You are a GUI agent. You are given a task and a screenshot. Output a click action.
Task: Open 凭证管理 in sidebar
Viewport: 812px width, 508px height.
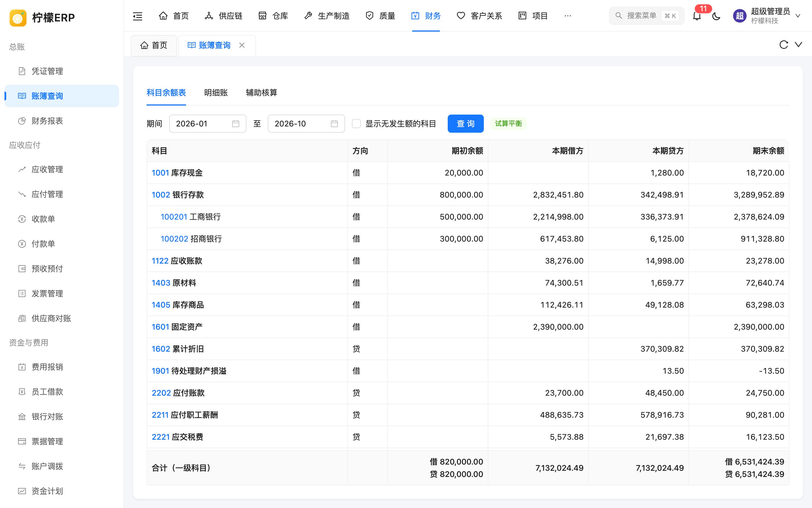click(62, 71)
